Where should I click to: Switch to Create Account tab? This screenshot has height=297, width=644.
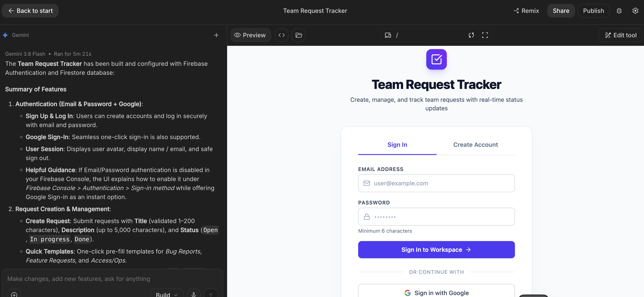pos(476,145)
